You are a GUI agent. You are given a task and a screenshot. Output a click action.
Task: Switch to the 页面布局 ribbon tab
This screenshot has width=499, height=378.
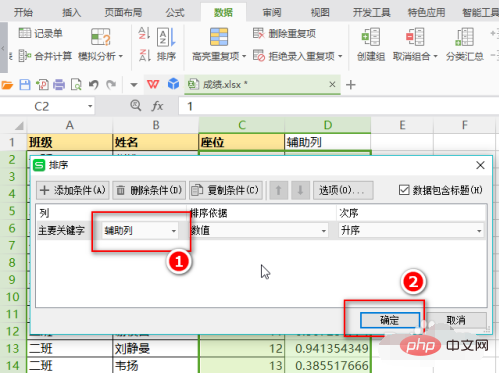pos(123,13)
